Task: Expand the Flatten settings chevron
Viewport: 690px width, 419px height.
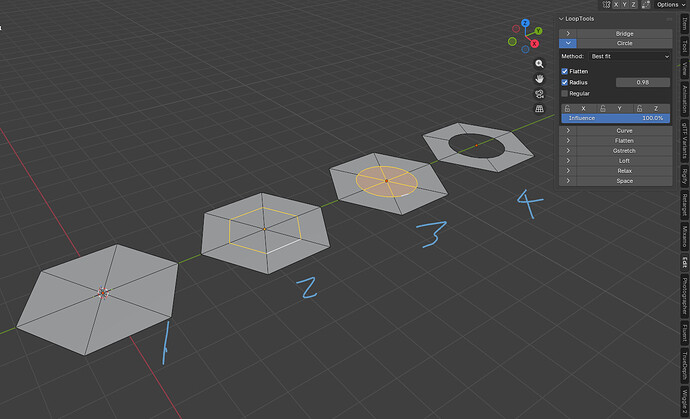Action: tap(568, 141)
